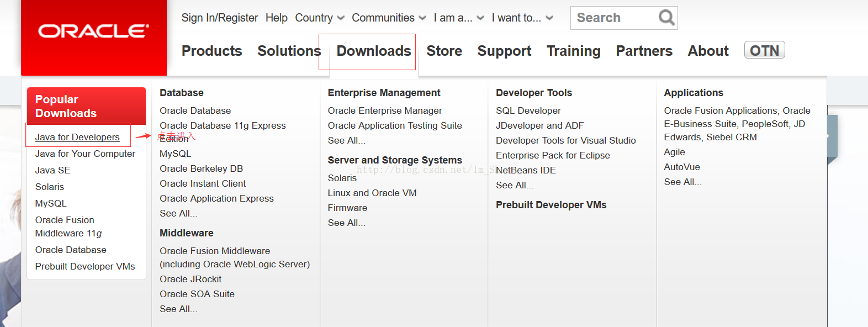Expand the Communities dropdown
Viewport: 868px width, 327px height.
click(x=389, y=18)
